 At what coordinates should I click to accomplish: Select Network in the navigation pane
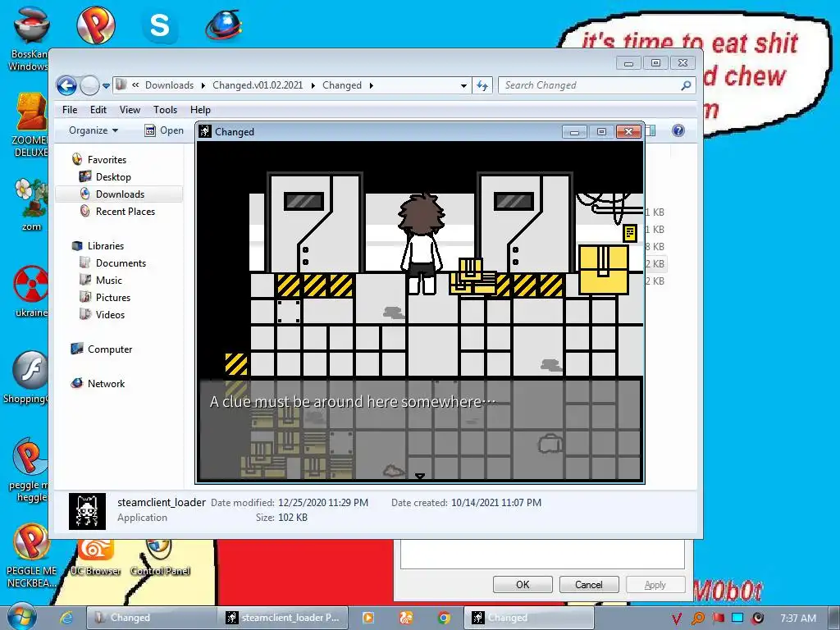pos(106,384)
